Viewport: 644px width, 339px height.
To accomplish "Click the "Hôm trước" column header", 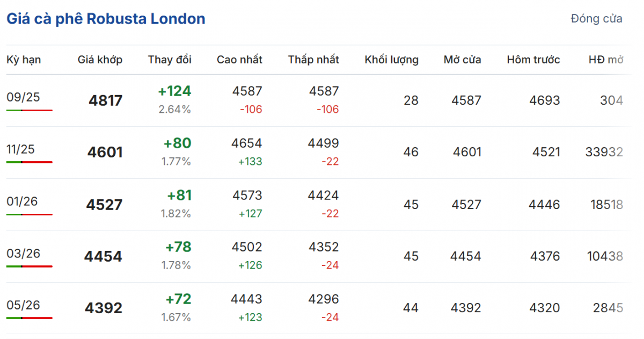I will [533, 60].
